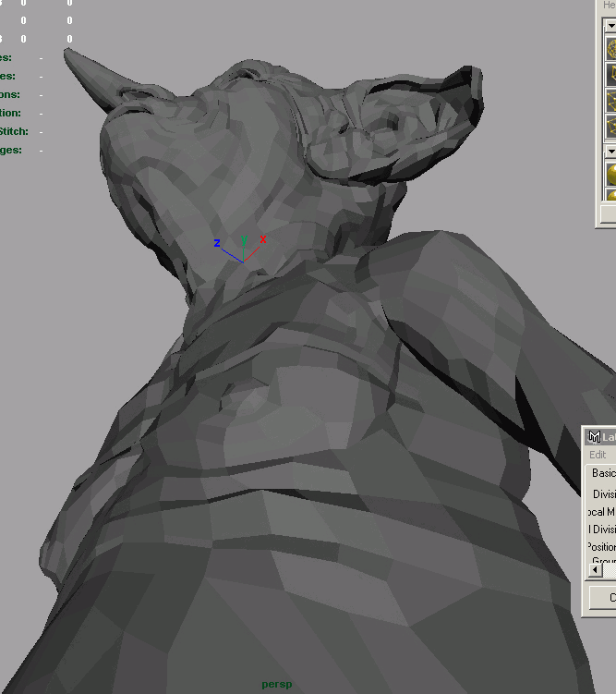Click the horizontal scrollbar track
The width and height of the screenshot is (616, 694).
(610, 570)
